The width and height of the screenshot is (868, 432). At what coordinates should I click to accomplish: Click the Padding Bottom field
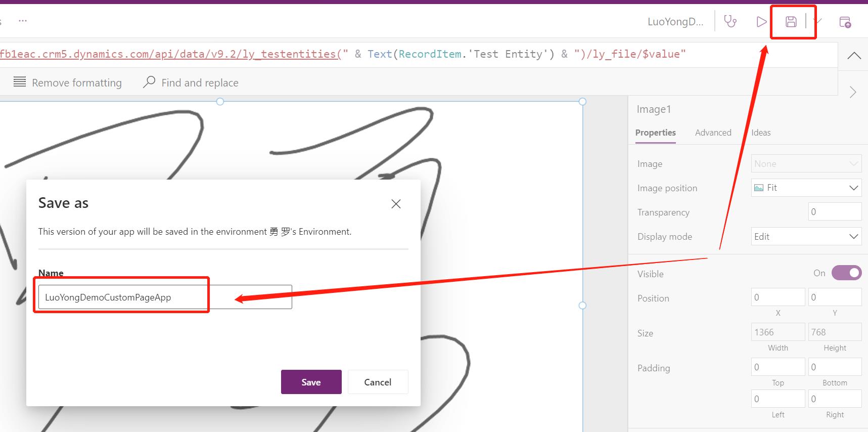tap(835, 367)
